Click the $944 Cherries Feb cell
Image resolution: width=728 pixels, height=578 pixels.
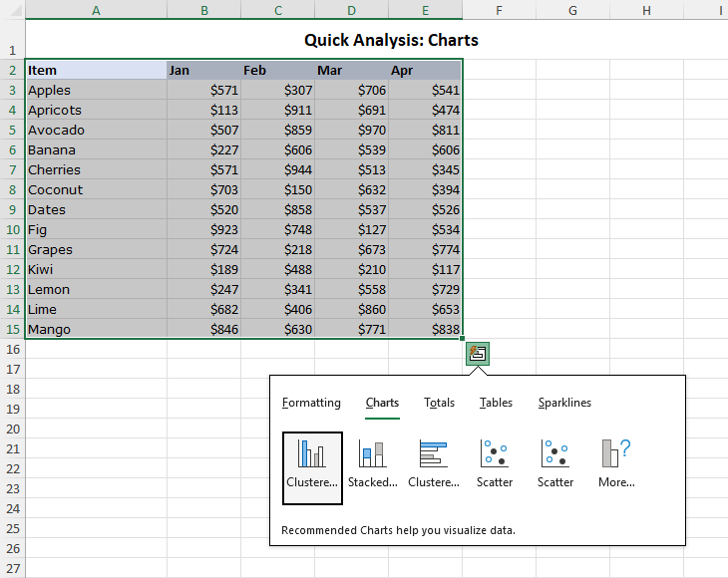(x=277, y=169)
